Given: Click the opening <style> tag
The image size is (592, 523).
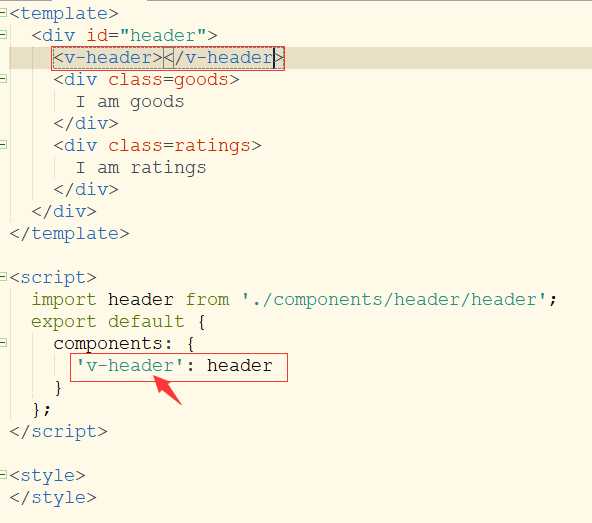Looking at the screenshot, I should (48, 475).
